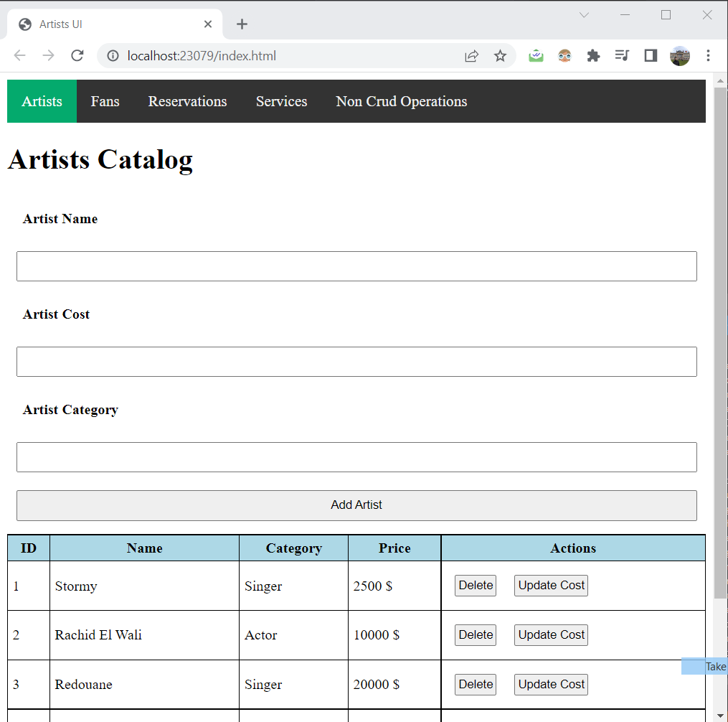Click the site information icon

(112, 56)
